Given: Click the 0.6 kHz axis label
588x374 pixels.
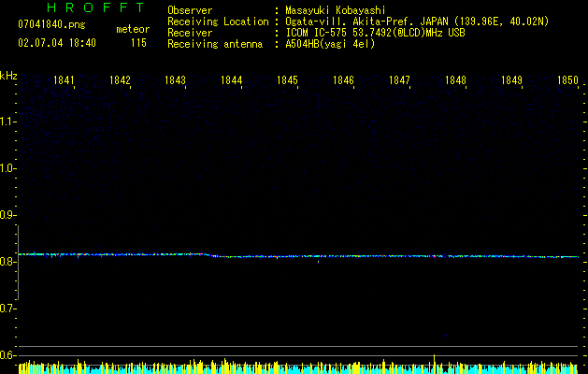Looking at the screenshot, I should pyautogui.click(x=7, y=355).
